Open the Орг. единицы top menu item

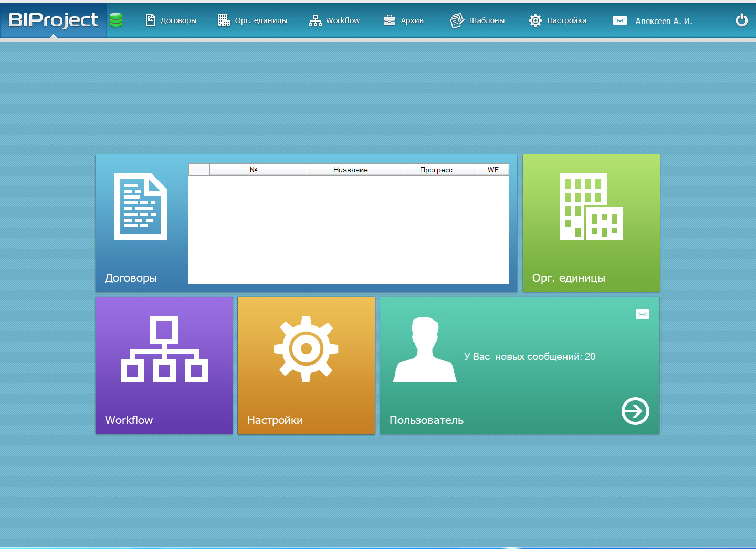point(253,20)
